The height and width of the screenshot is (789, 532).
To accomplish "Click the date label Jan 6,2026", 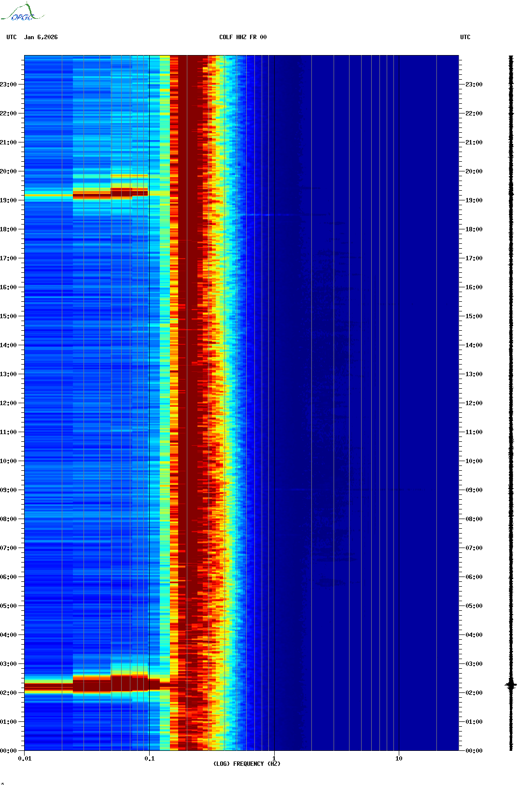I will coord(41,37).
